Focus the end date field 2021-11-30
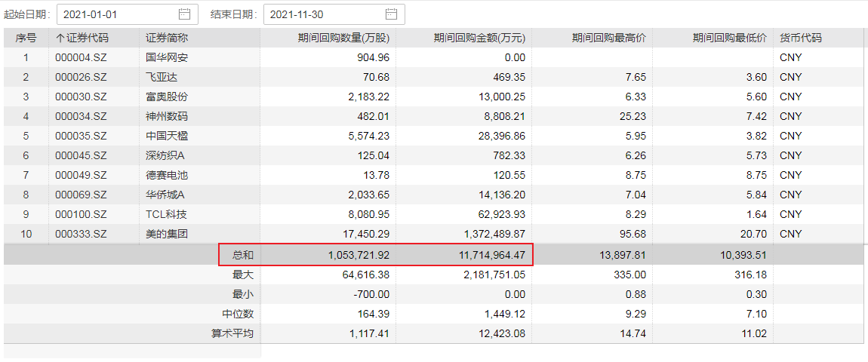 (334, 14)
